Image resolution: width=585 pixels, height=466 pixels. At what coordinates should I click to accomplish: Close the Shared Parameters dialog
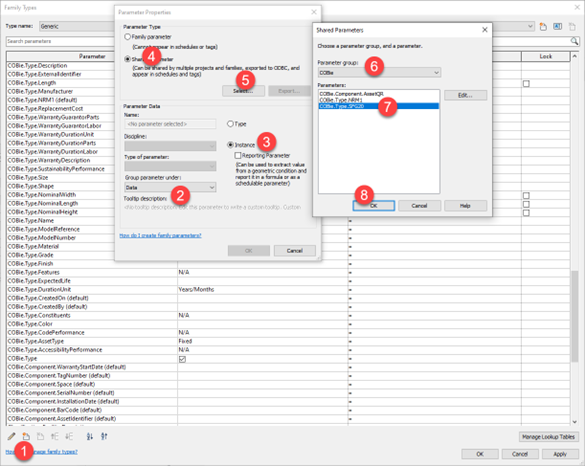(x=485, y=30)
